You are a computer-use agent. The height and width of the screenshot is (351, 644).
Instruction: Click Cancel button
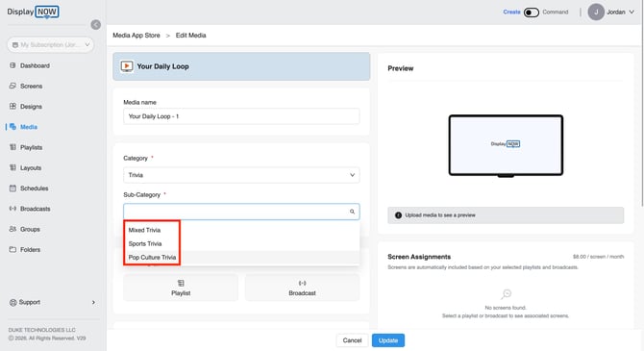click(x=352, y=340)
